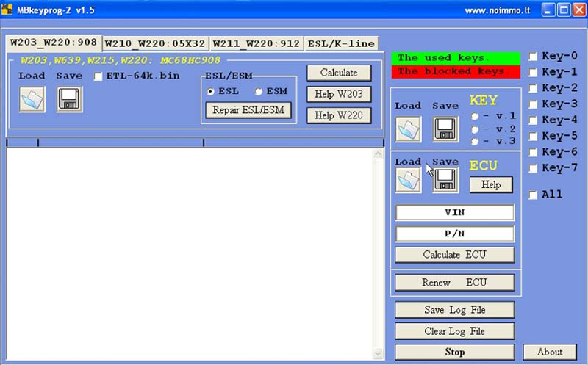Tick the Key-5 checkbox
588x365 pixels.
[533, 136]
